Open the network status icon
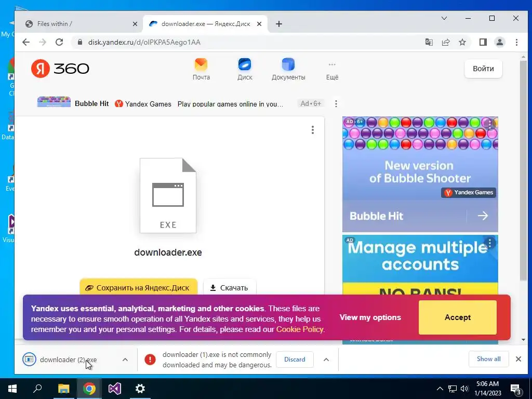Viewport: 532px width, 399px height. pos(453,389)
